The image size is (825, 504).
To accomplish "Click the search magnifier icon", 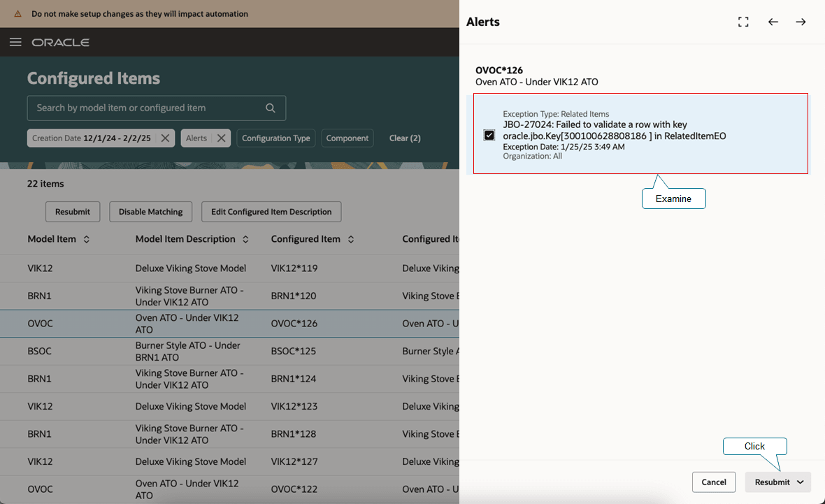I will 270,108.
